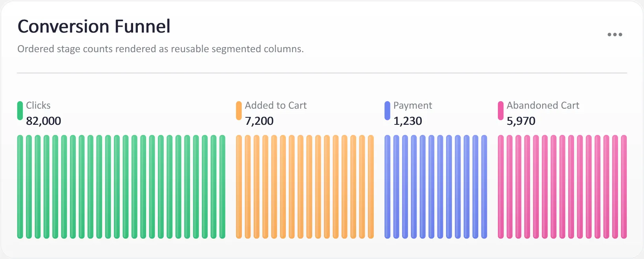Click the blue Payment segmented column chart
This screenshot has height=259, width=644.
pos(436,187)
